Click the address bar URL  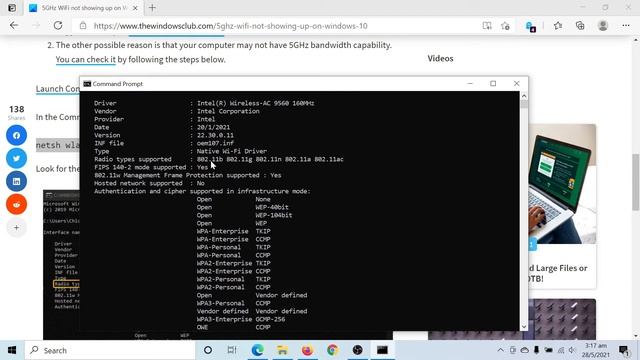pos(231,26)
